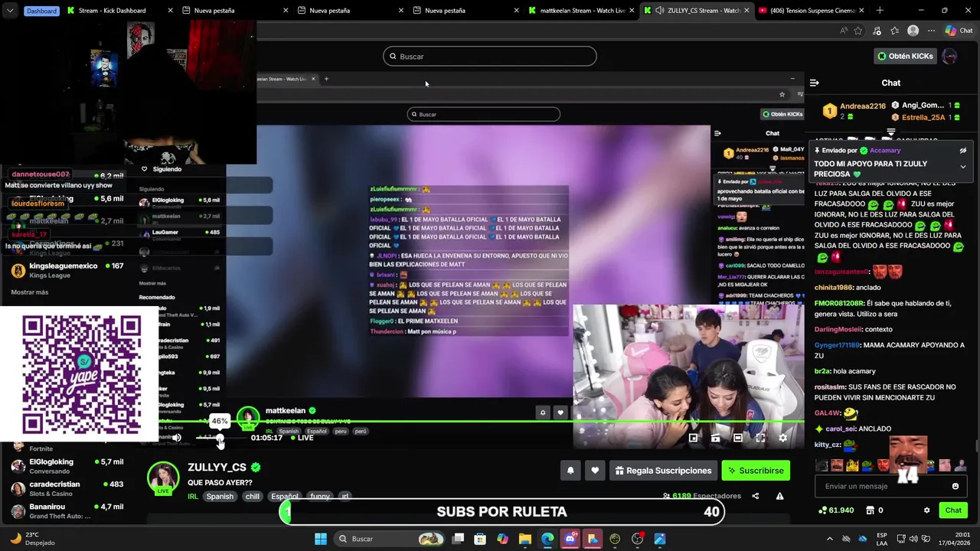Viewport: 980px width, 551px height.
Task: Report stream via warning triangle icon
Action: coord(779,496)
